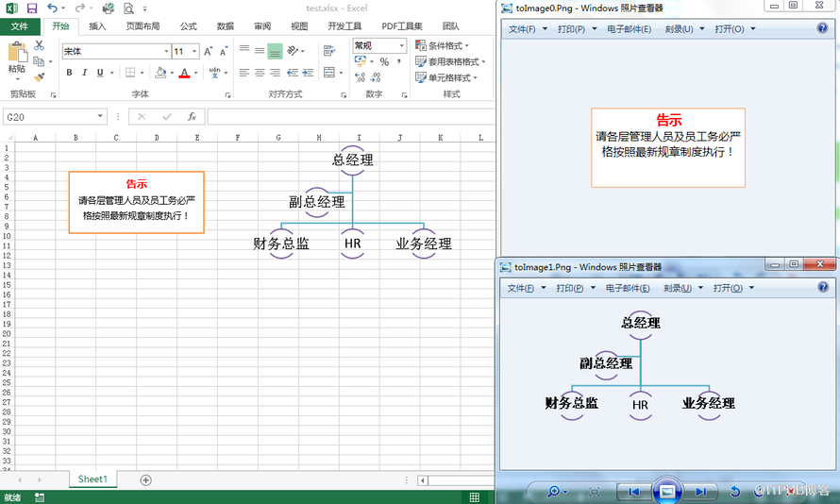Image resolution: width=840 pixels, height=504 pixels.
Task: Click the Increase Font Size icon
Action: [209, 52]
